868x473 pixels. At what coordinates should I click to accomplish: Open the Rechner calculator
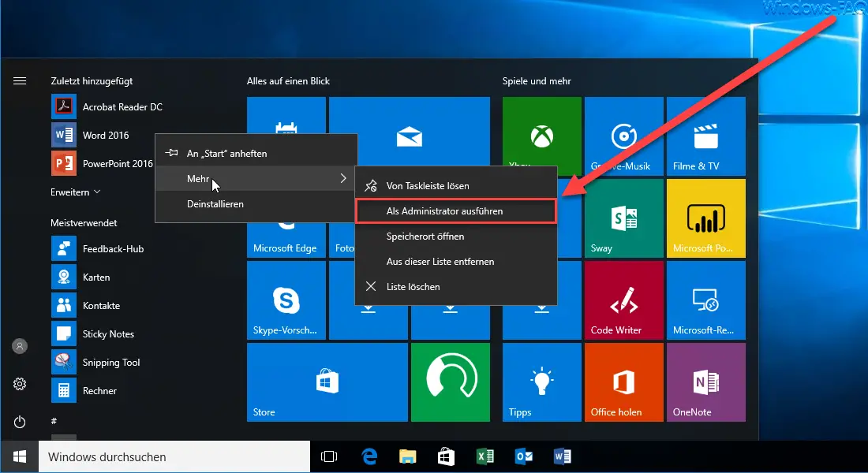coord(84,390)
